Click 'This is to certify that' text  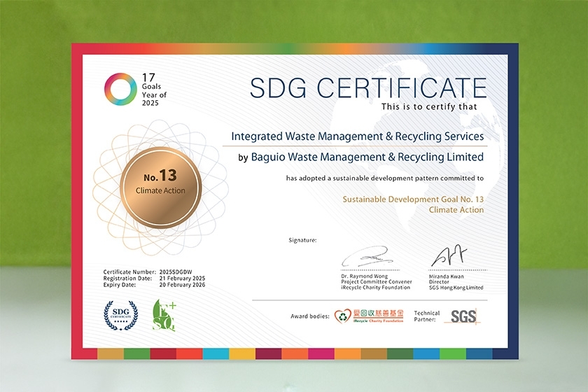tap(429, 107)
